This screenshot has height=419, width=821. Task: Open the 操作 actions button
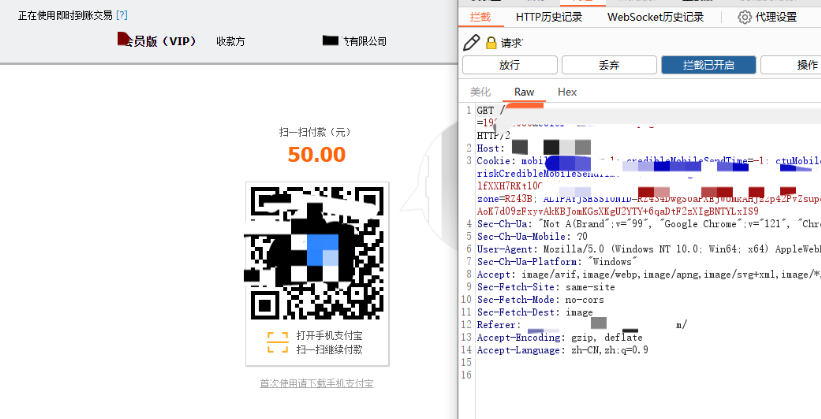tap(791, 65)
